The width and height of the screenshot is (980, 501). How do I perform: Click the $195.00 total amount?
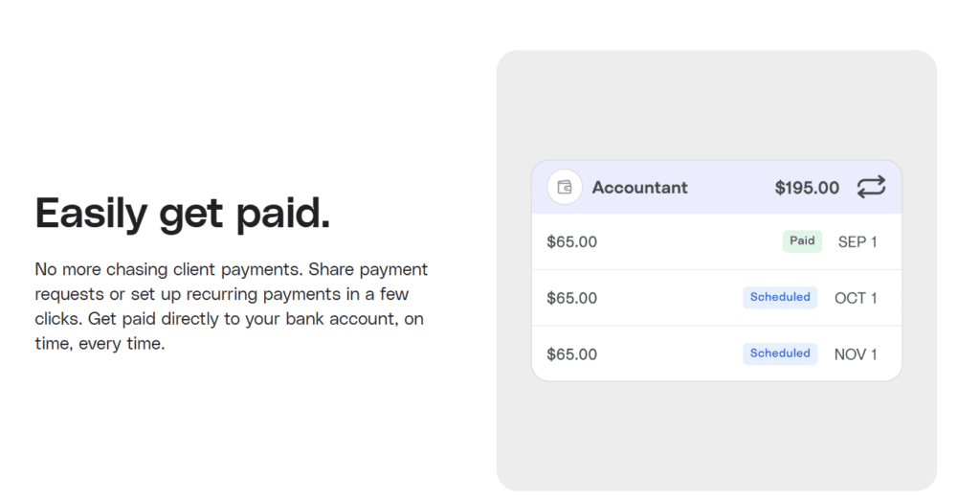click(807, 188)
